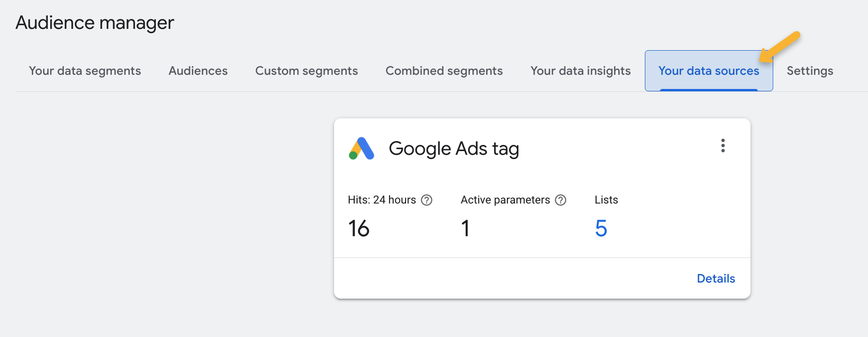Viewport: 868px width, 337px height.
Task: Select the highlighted Your data sources tab
Action: 708,71
